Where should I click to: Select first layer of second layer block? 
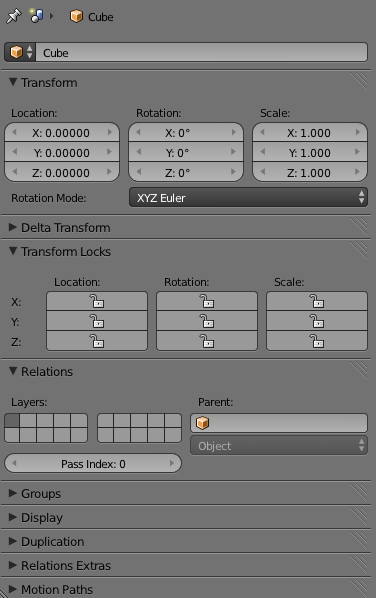(x=106, y=421)
